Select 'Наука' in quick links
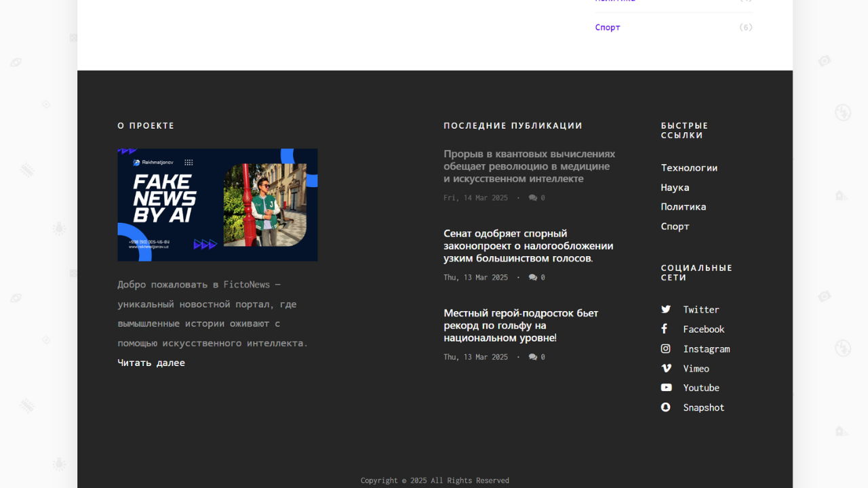Image resolution: width=868 pixels, height=488 pixels. [675, 187]
